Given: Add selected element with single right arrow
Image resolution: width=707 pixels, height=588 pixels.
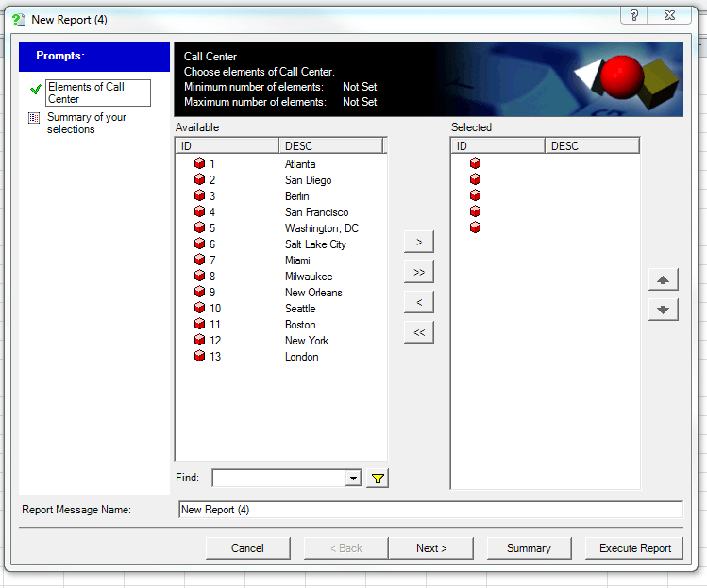Looking at the screenshot, I should point(418,243).
